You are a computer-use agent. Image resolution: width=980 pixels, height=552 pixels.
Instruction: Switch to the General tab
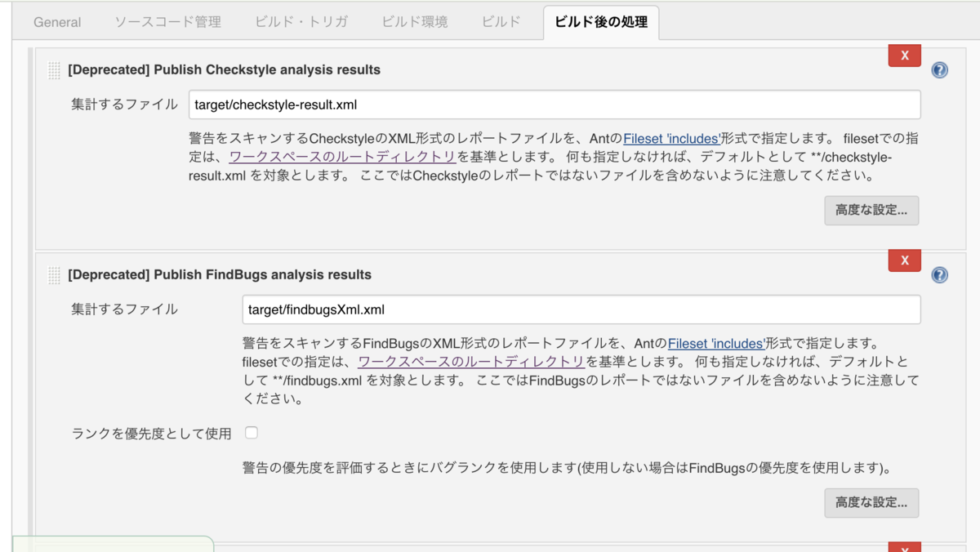[57, 22]
